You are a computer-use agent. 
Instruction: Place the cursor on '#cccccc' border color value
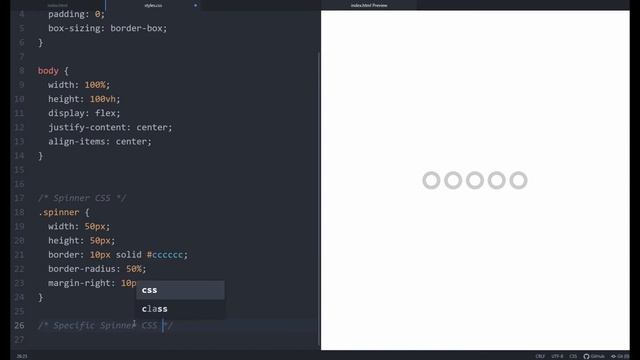tap(165, 255)
